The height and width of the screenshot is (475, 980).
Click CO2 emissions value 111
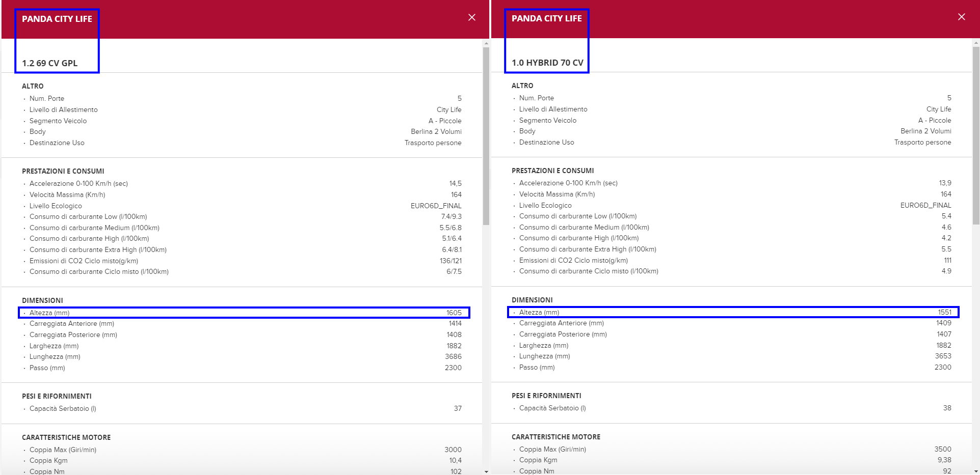pyautogui.click(x=948, y=260)
